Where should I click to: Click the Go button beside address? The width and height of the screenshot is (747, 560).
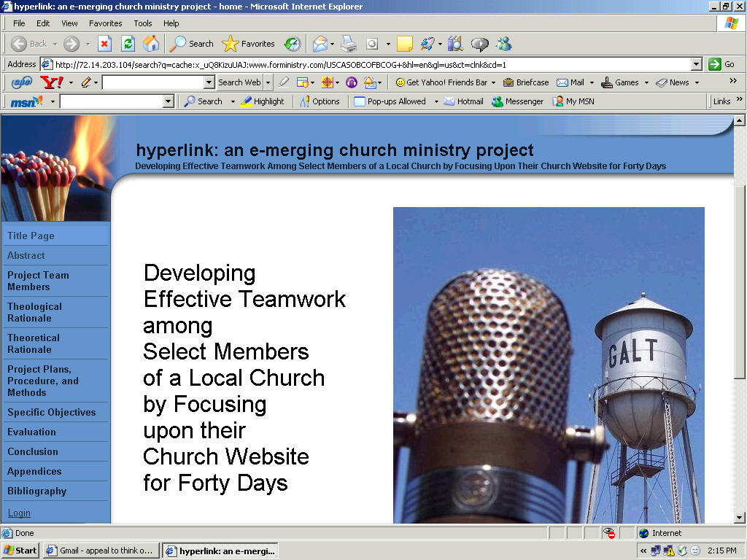721,64
